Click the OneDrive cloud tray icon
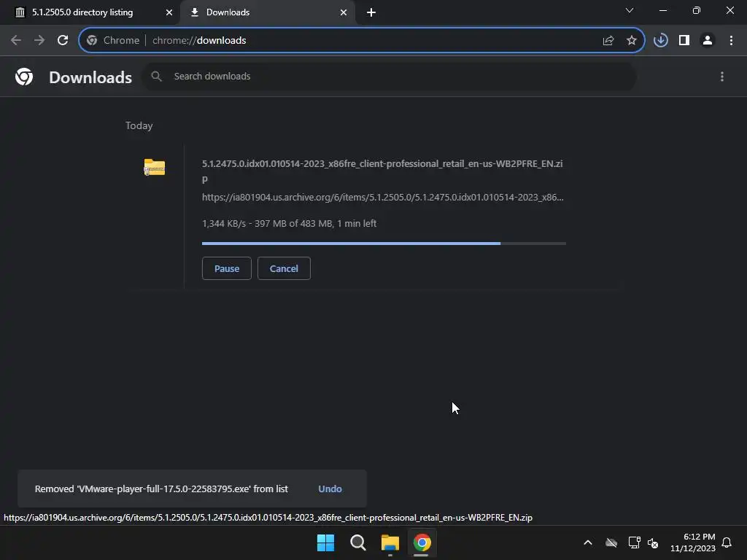747x560 pixels. point(611,542)
